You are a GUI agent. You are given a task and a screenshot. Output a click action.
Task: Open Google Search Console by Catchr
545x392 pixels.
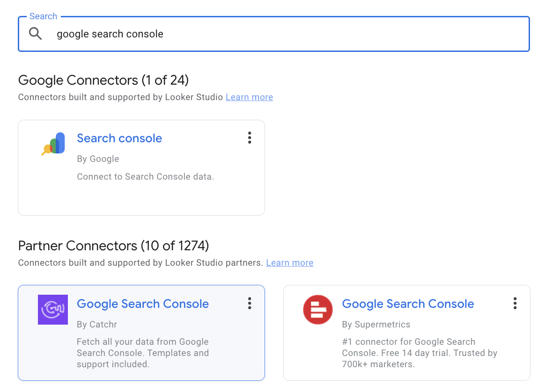(142, 304)
